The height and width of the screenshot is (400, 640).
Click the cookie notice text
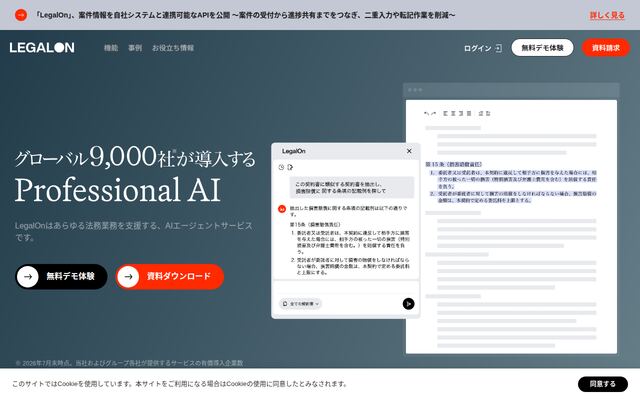click(179, 384)
